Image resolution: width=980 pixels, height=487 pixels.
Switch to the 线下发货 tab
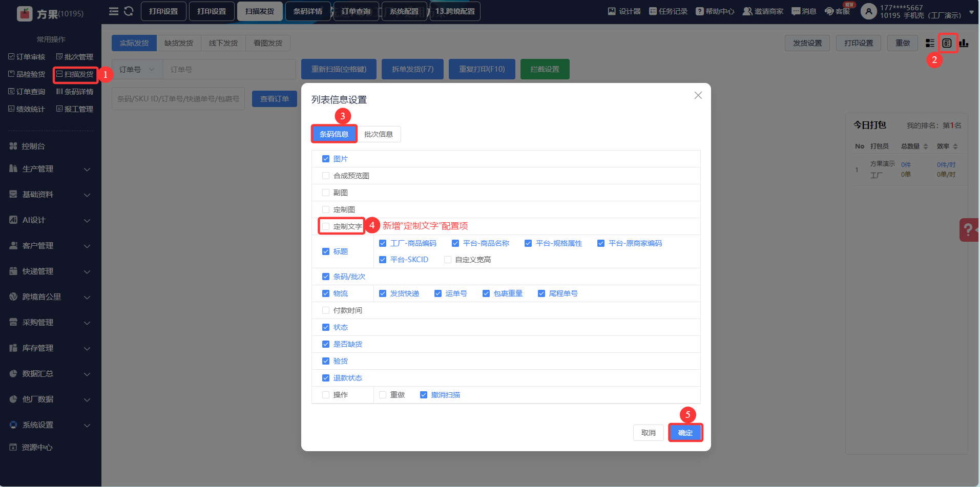coord(223,43)
